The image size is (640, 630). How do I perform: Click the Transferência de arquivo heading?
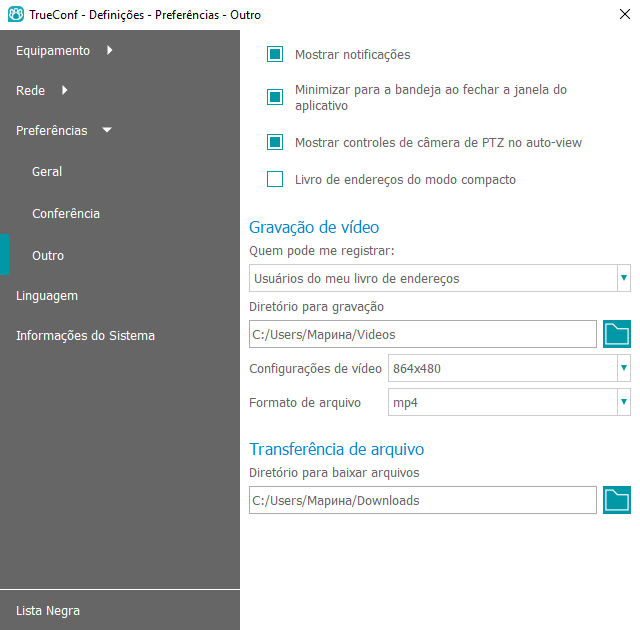point(337,449)
